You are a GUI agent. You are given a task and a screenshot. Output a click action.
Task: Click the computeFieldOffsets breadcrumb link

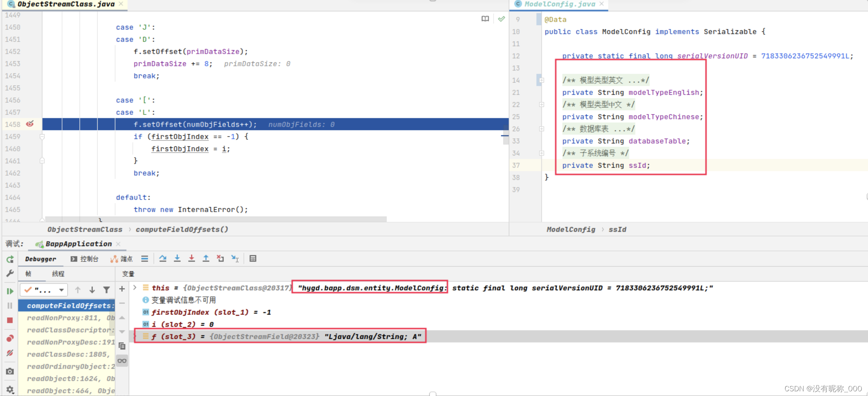[182, 229]
